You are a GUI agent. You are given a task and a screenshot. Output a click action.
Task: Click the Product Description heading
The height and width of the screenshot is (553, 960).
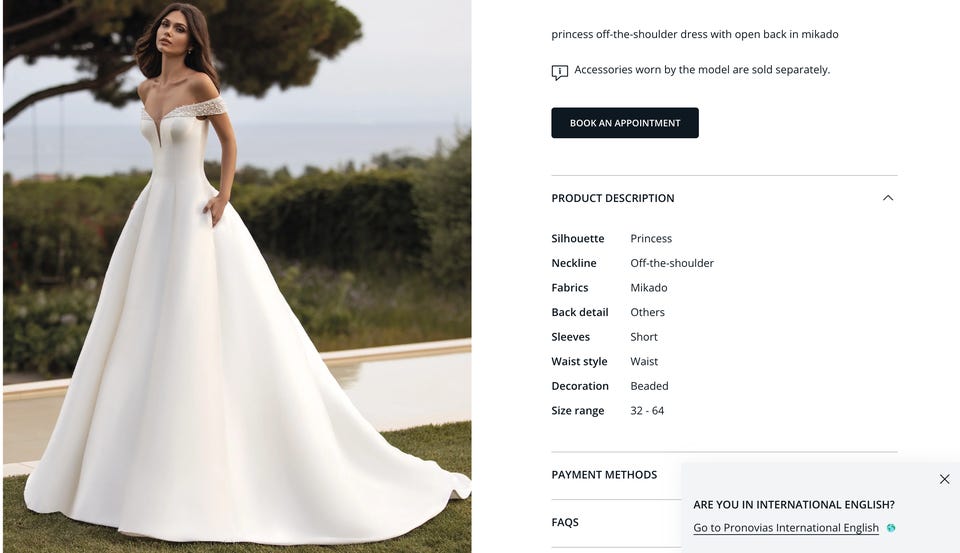pyautogui.click(x=613, y=198)
